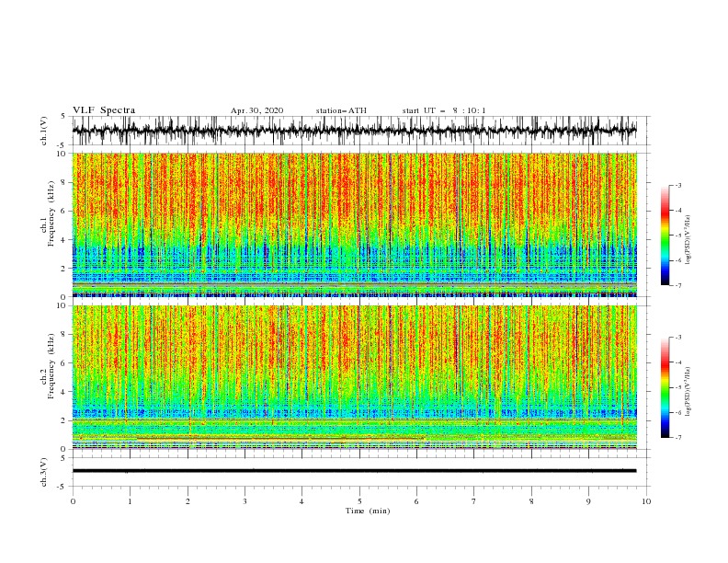This screenshot has width=728, height=563.
Task: Click the 'start UT = 8:10:1' label
Action: coord(444,110)
